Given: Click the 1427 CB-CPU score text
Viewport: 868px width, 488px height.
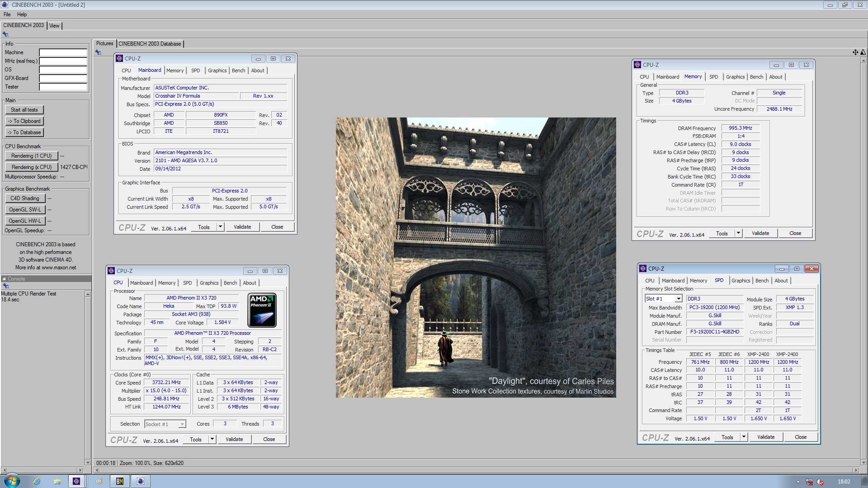Looking at the screenshot, I should 74,167.
